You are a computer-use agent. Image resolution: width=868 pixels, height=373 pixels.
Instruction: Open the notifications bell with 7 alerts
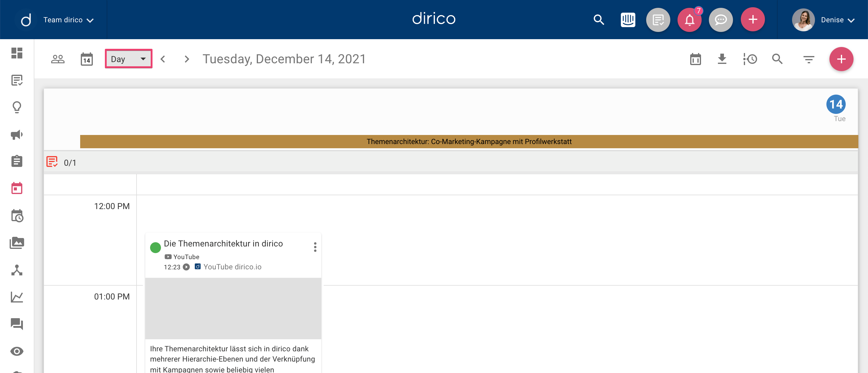(689, 20)
